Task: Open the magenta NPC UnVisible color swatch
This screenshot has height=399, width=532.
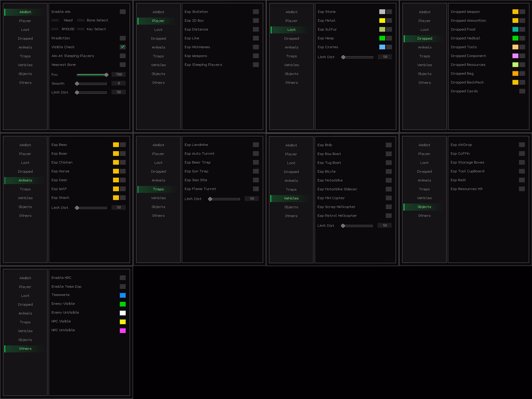Action: pyautogui.click(x=123, y=330)
